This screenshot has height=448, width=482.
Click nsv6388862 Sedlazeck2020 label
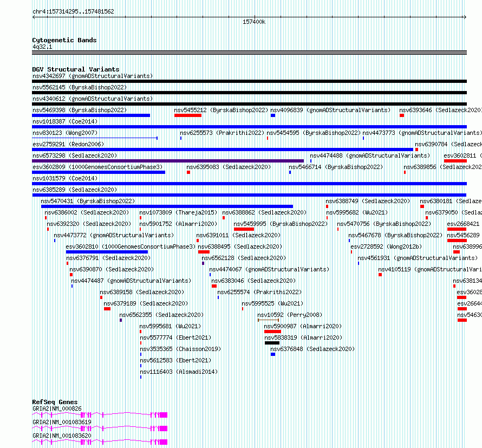coord(264,212)
